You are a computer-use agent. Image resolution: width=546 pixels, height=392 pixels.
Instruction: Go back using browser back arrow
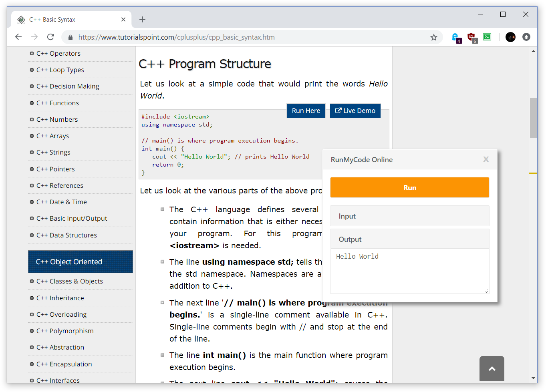[18, 37]
